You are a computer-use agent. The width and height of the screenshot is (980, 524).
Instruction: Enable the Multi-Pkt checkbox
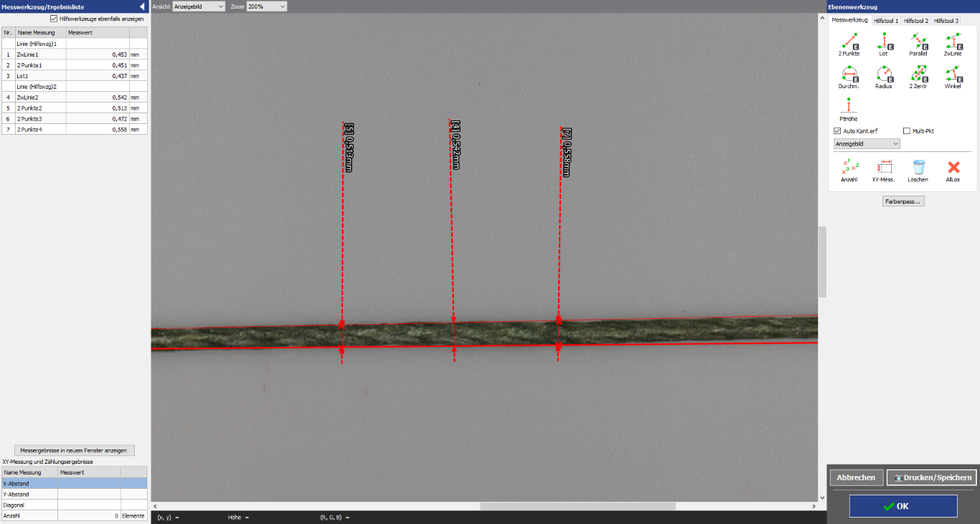[907, 131]
